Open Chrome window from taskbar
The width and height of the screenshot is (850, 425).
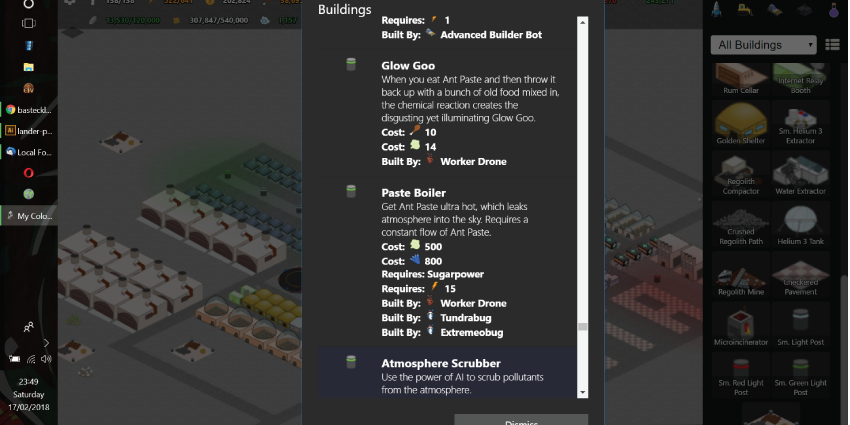(x=28, y=110)
